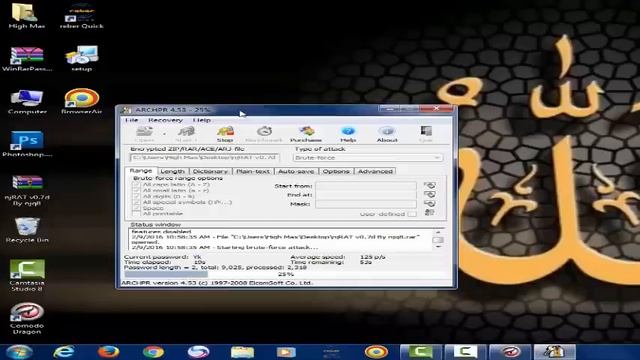Image resolution: width=640 pixels, height=360 pixels.
Task: Select the Comodo Dragon desktop icon
Action: coord(27,319)
